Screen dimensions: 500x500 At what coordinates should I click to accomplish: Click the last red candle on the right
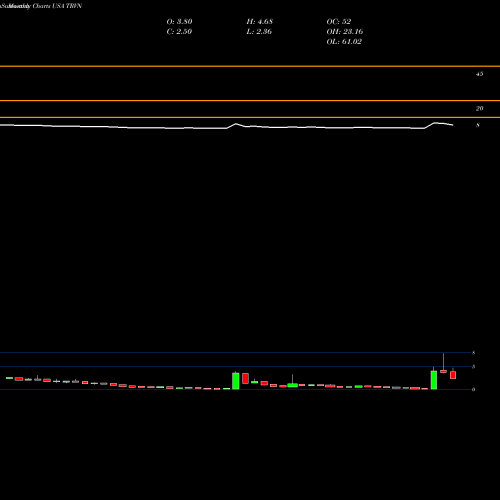point(453,375)
